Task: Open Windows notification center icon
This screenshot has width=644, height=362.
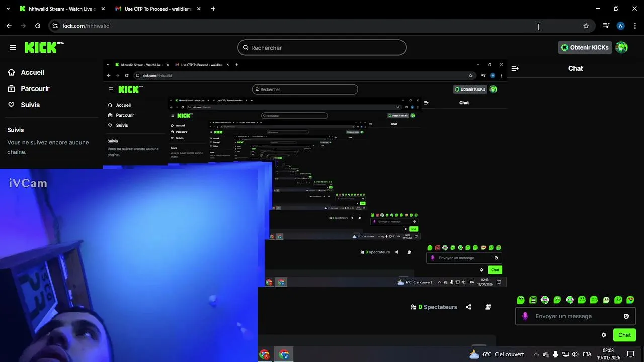Action: pos(631,354)
